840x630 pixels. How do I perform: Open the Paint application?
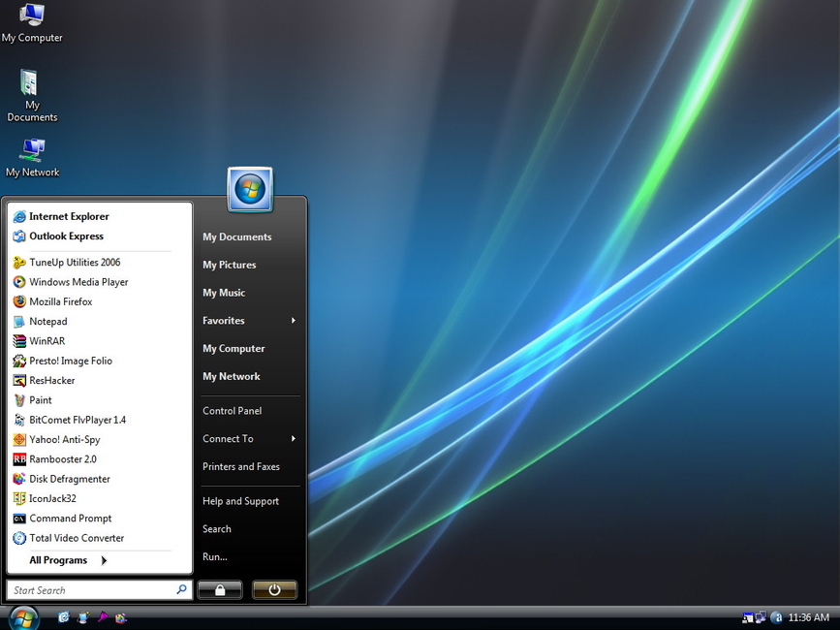coord(40,400)
